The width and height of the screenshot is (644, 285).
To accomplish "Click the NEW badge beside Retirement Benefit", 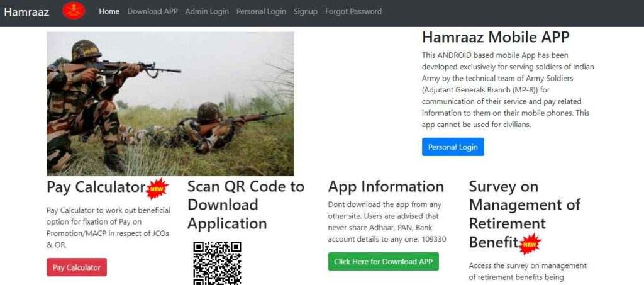I will tap(530, 244).
